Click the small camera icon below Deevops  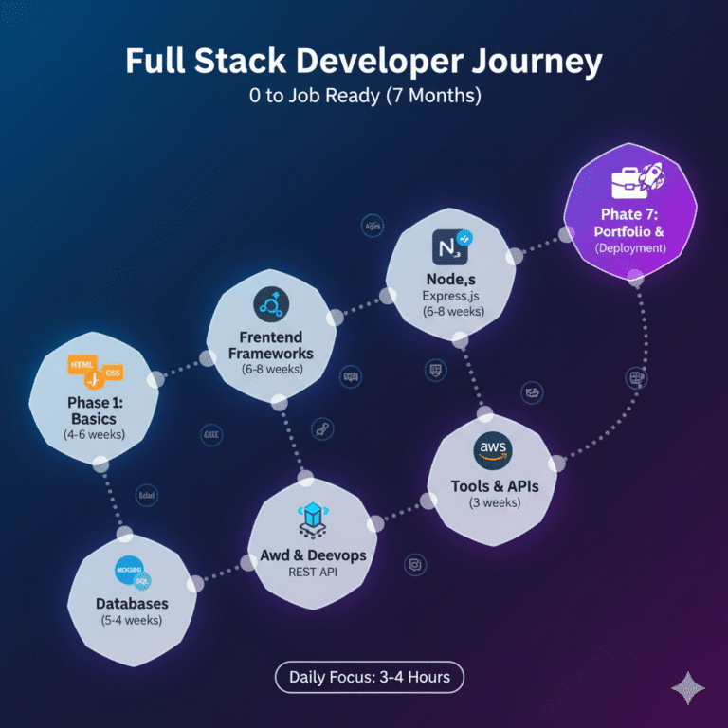(x=414, y=565)
